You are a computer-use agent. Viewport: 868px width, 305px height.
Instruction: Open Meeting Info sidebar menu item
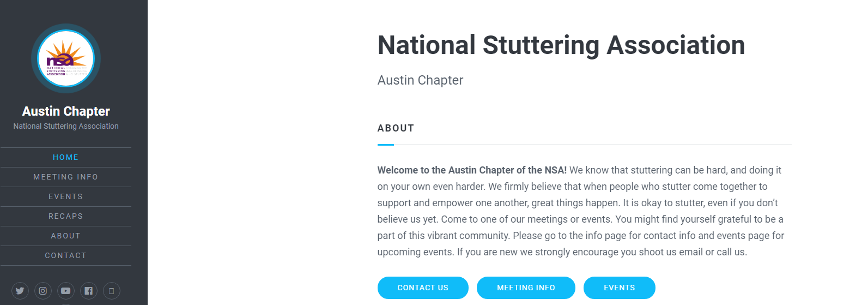[66, 177]
